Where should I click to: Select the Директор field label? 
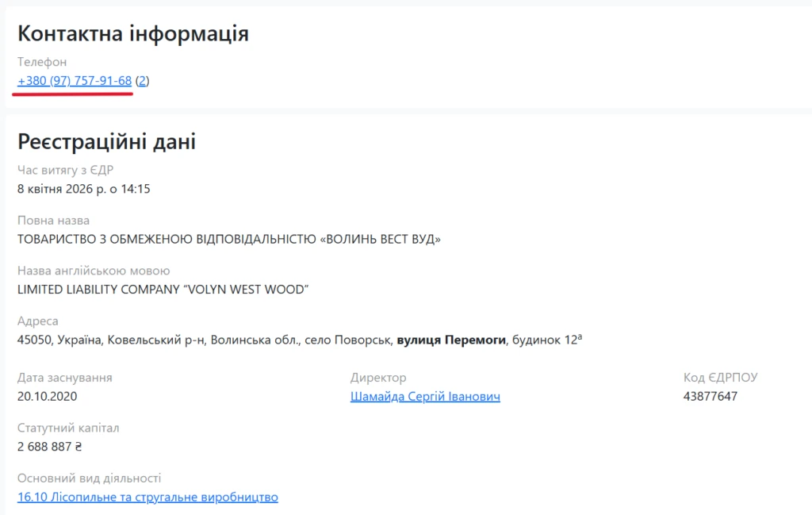[x=378, y=377]
